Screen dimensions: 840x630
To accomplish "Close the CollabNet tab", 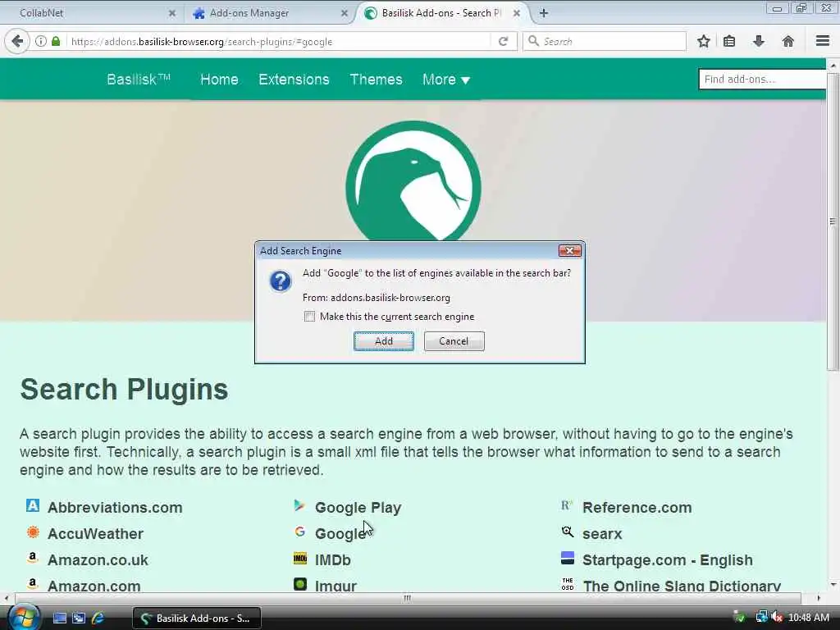I will pyautogui.click(x=172, y=13).
